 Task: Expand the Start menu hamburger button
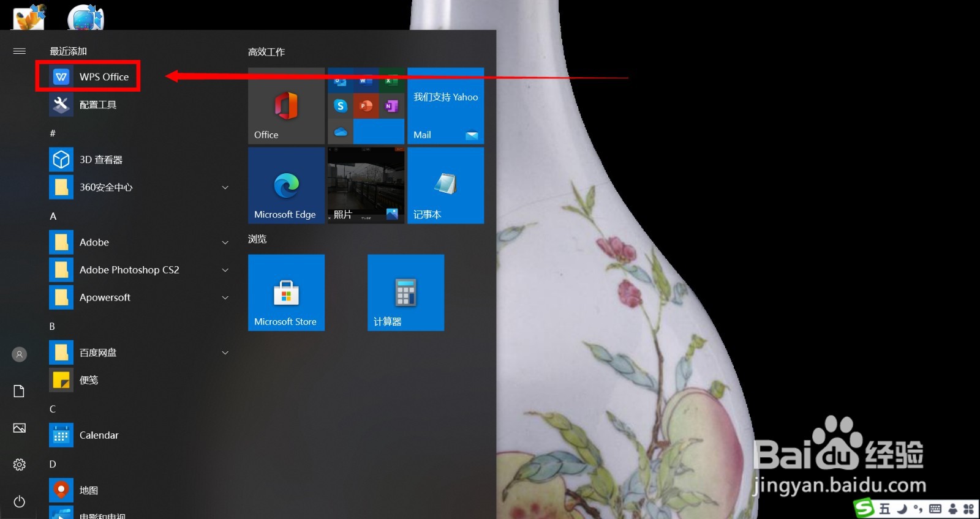(x=20, y=51)
